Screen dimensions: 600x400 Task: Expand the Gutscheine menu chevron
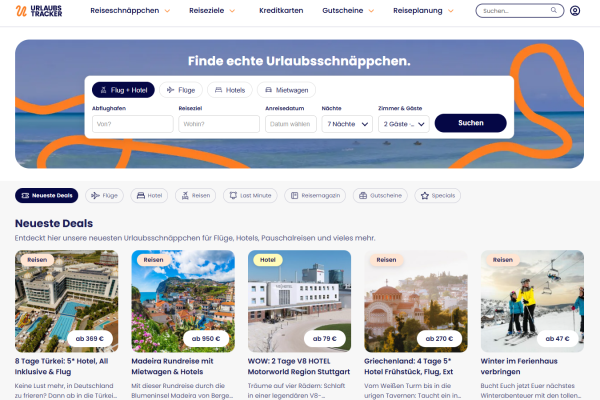click(371, 11)
